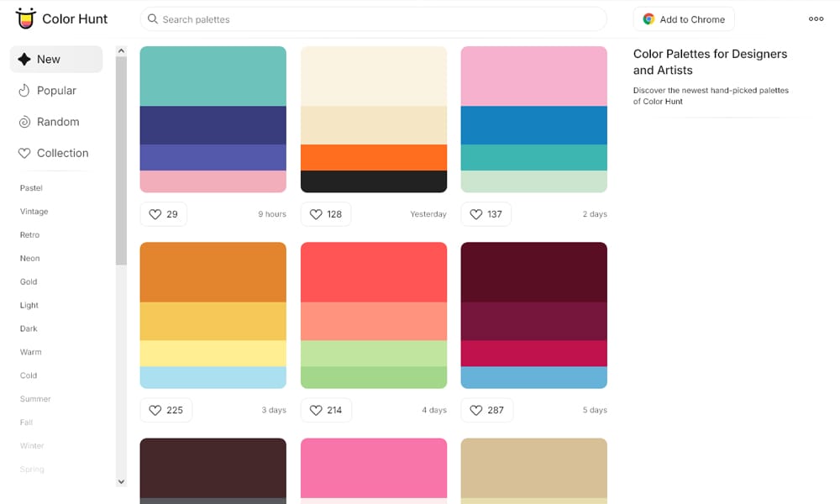Open the Neon palettes link
Viewport: 840px width, 504px height.
tap(29, 258)
